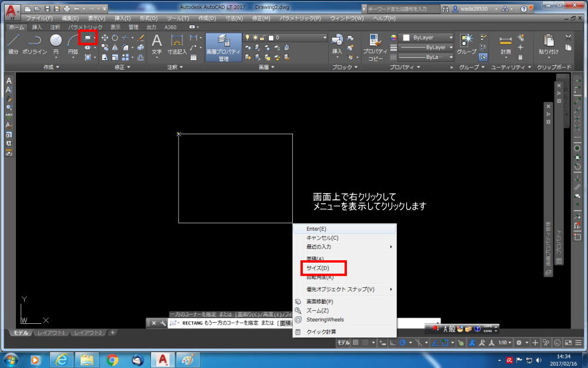Image resolution: width=588 pixels, height=368 pixels.
Task: Add a new layout with the plus button
Action: [x=112, y=332]
